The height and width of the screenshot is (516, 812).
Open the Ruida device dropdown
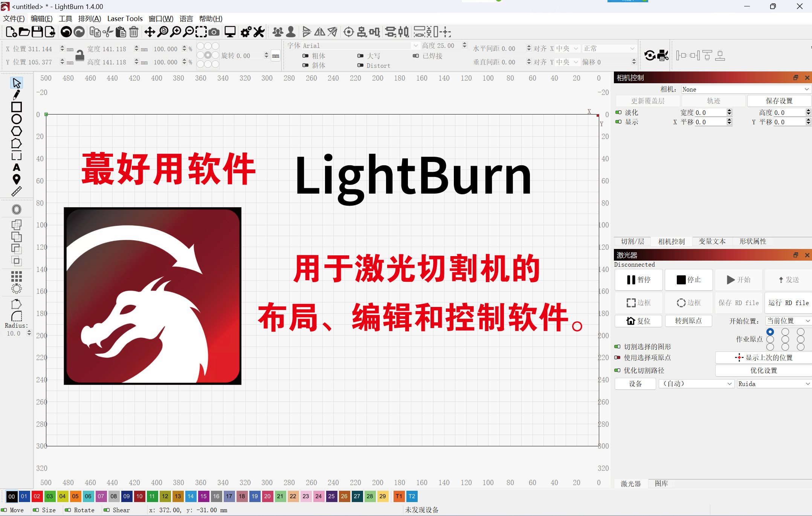coord(774,383)
